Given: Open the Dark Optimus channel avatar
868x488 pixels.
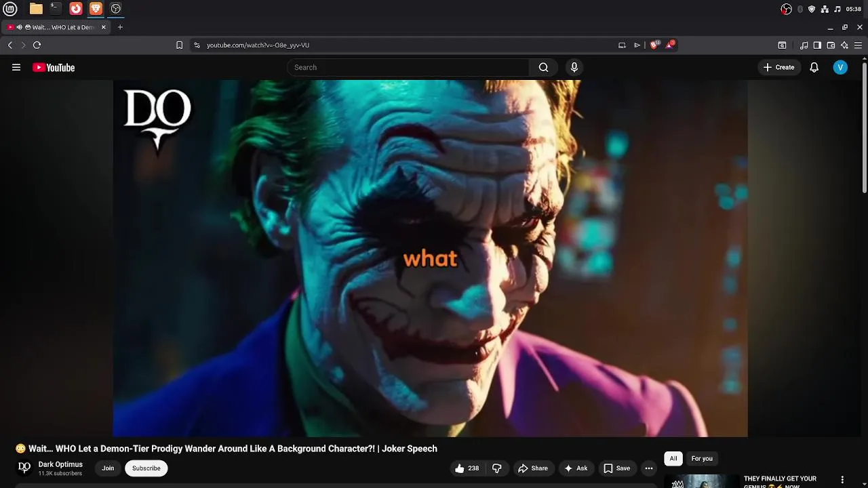Looking at the screenshot, I should point(24,468).
